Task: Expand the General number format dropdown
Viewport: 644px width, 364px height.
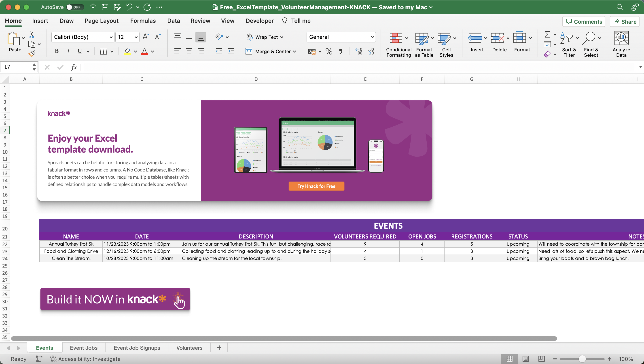Action: pos(372,37)
